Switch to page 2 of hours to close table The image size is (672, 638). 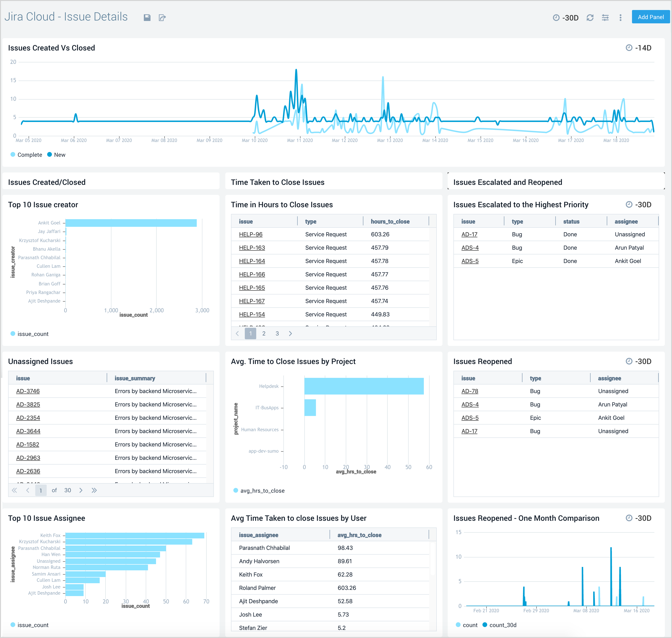click(x=264, y=333)
